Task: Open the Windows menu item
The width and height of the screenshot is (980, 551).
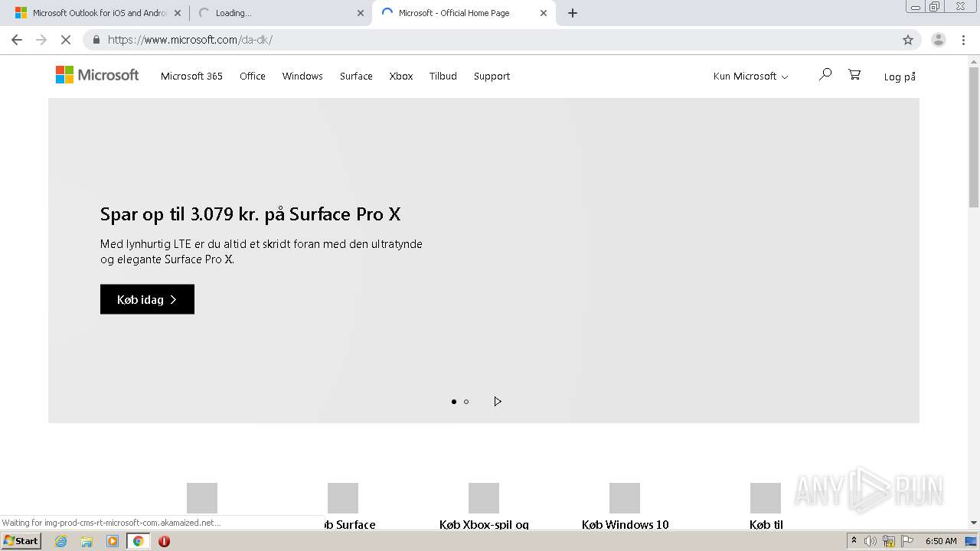Action: (302, 76)
